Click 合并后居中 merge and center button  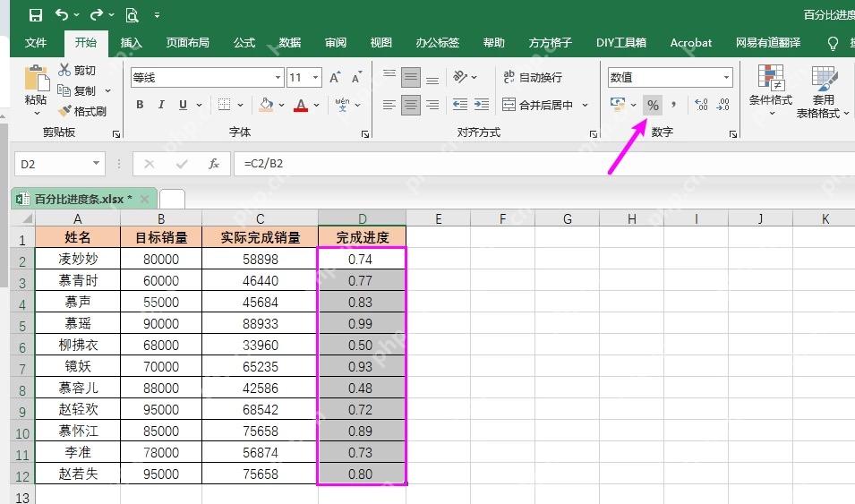click(538, 105)
